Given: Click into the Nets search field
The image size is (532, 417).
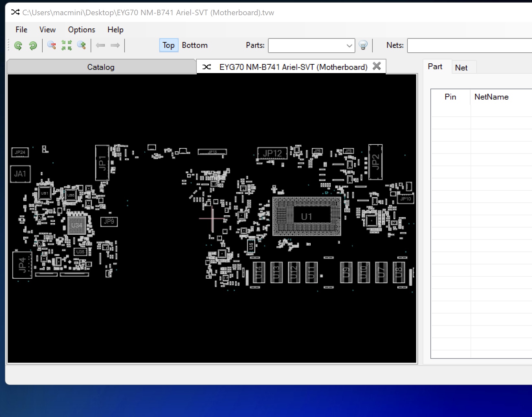Looking at the screenshot, I should pyautogui.click(x=469, y=46).
